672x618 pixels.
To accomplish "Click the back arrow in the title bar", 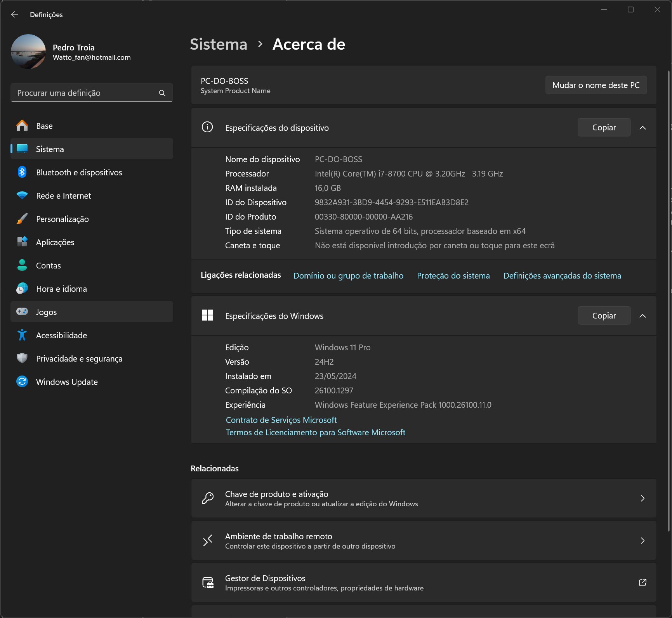I will [x=15, y=14].
